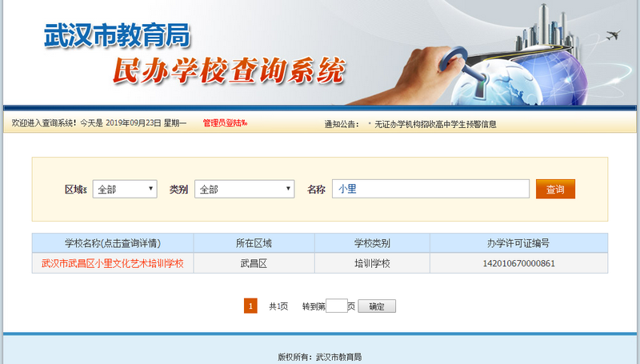Click the 办学许可证编号 column header
The width and height of the screenshot is (640, 364).
518,243
